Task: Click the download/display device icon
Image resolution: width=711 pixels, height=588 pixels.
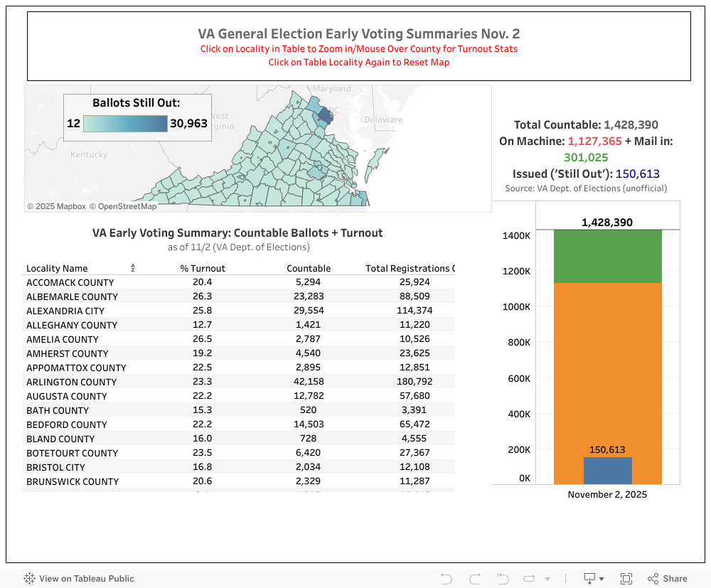Action: pyautogui.click(x=589, y=578)
